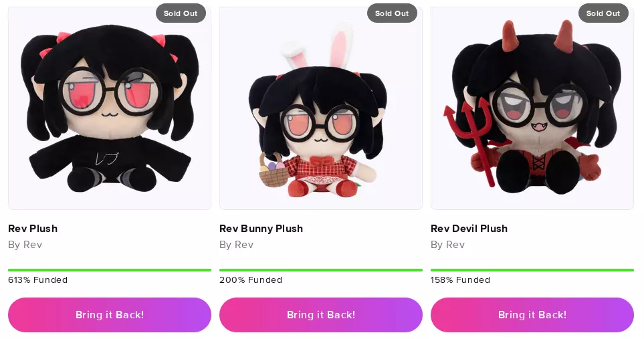Click the Sold Out badge on Rev Devil Plush
Viewport: 644px width, 339px height.
coord(603,13)
